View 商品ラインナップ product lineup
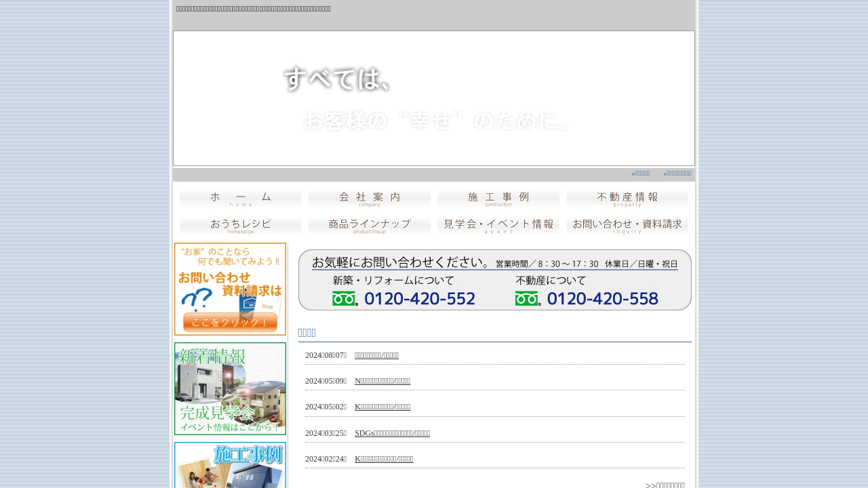Screen dimensions: 868x488 coord(370,226)
